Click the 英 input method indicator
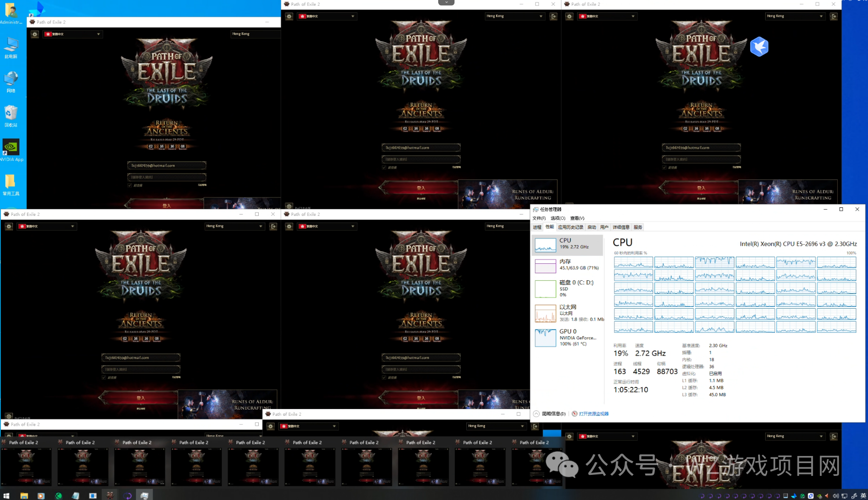The width and height of the screenshot is (868, 500). [863, 496]
